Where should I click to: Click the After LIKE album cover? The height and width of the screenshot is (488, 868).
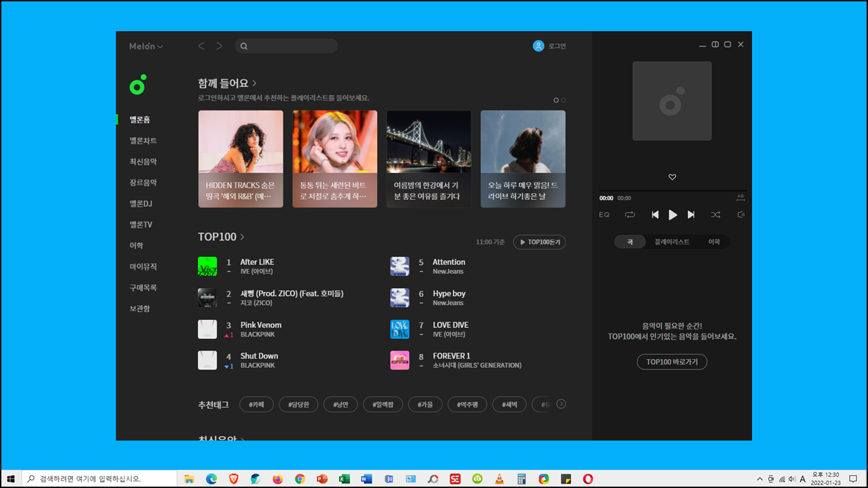click(208, 266)
